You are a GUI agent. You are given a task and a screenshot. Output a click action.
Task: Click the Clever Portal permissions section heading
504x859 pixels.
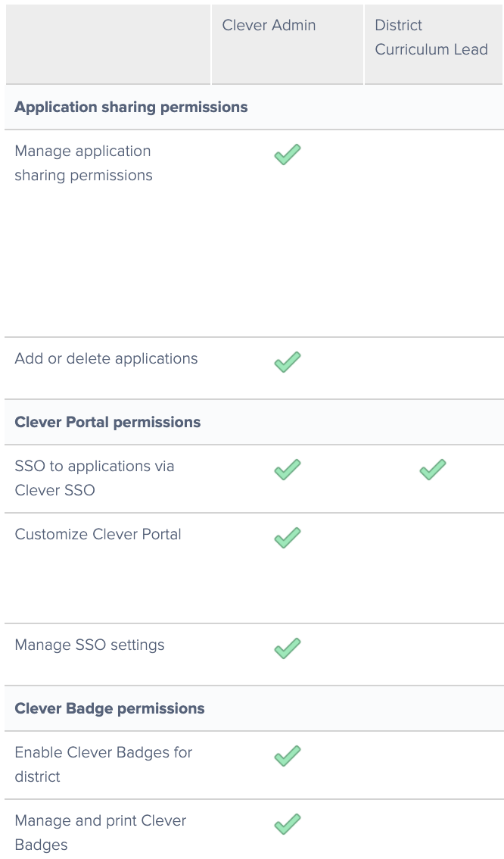[x=107, y=422]
